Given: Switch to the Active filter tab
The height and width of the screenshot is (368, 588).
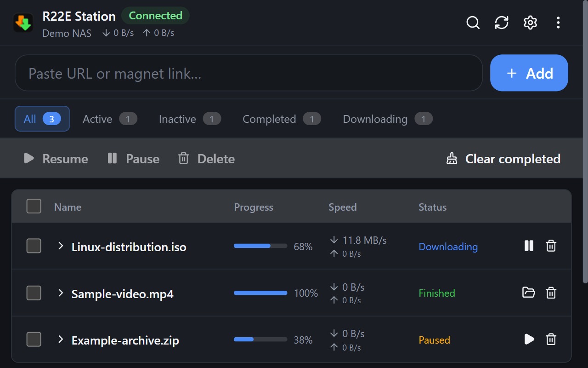Looking at the screenshot, I should click(110, 119).
